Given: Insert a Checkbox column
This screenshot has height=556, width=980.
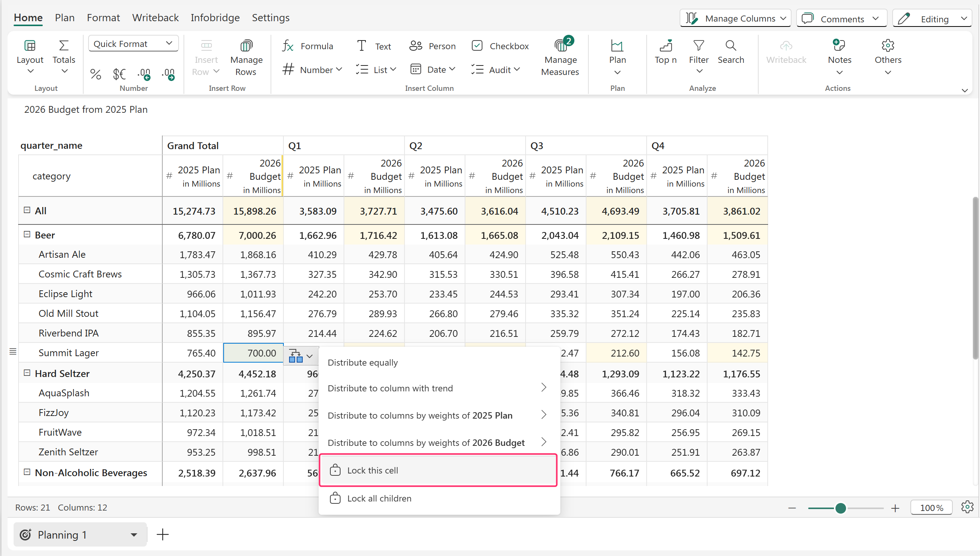Looking at the screenshot, I should pyautogui.click(x=500, y=46).
